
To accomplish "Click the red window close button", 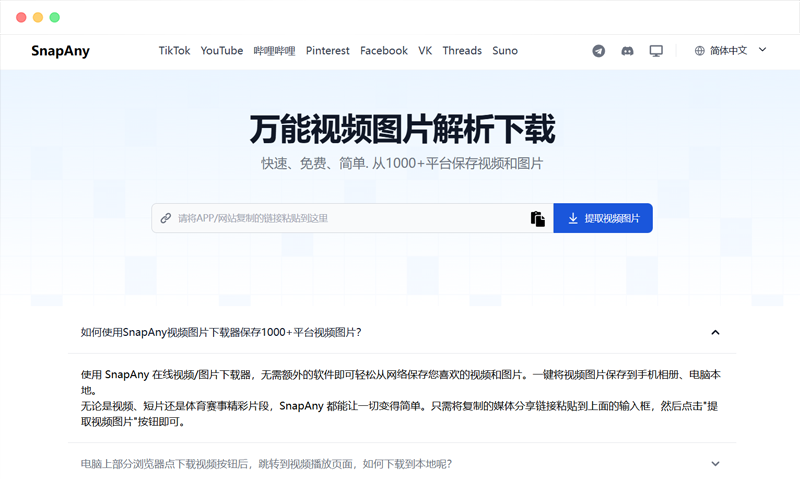I will coord(21,17).
